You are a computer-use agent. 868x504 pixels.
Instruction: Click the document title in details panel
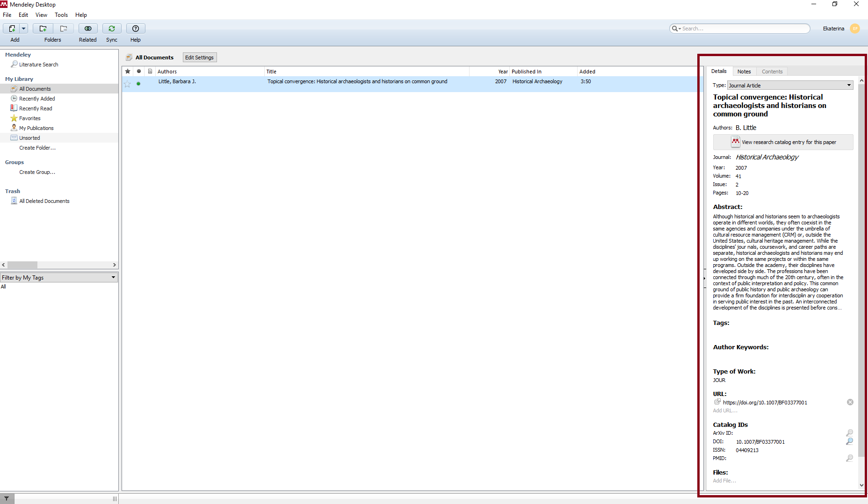pos(769,105)
